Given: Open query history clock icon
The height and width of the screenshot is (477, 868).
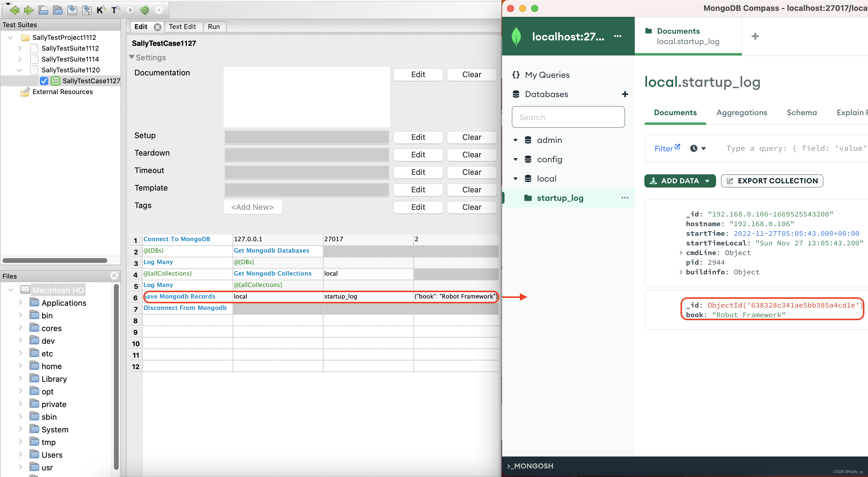Looking at the screenshot, I should tap(693, 148).
